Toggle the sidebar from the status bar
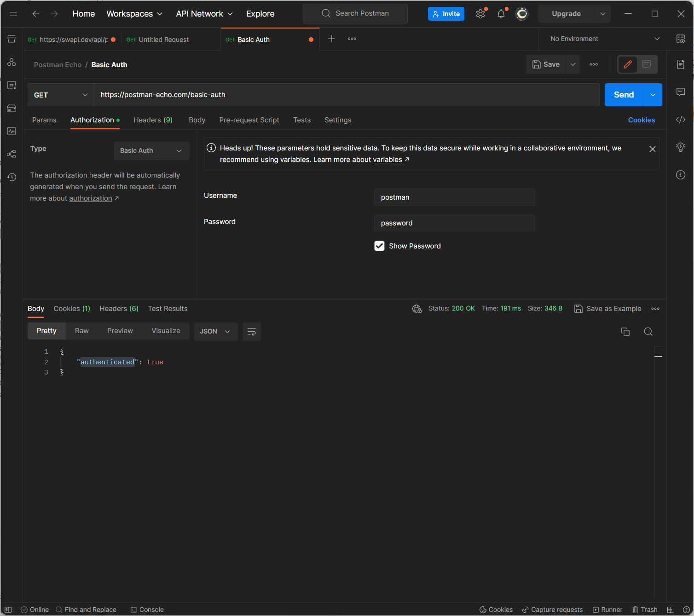Image resolution: width=694 pixels, height=616 pixels. pos(8,610)
